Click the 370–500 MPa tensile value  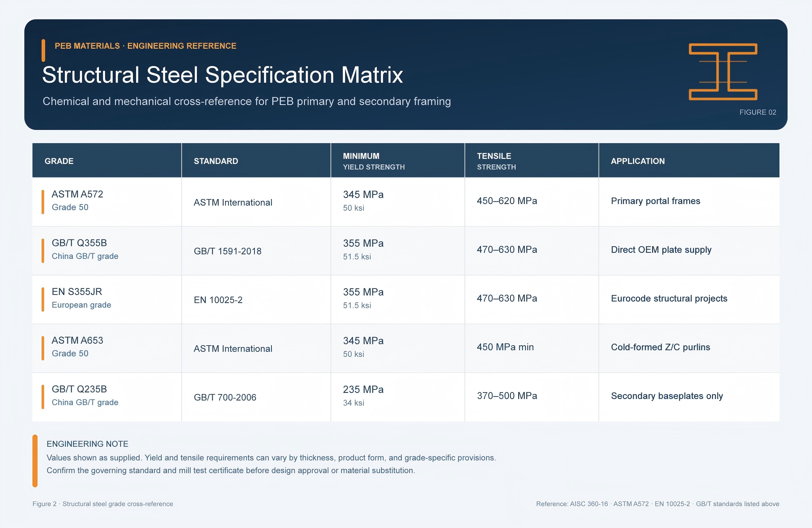click(507, 396)
